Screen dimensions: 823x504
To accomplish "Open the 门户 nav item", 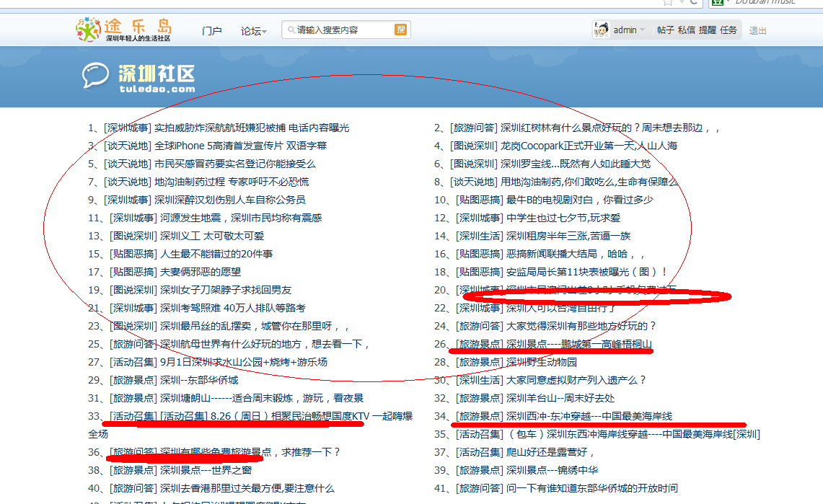I will [x=211, y=31].
